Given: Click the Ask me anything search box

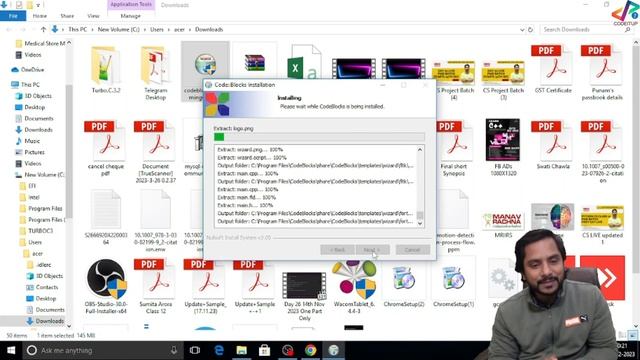Looking at the screenshot, I should (102, 350).
